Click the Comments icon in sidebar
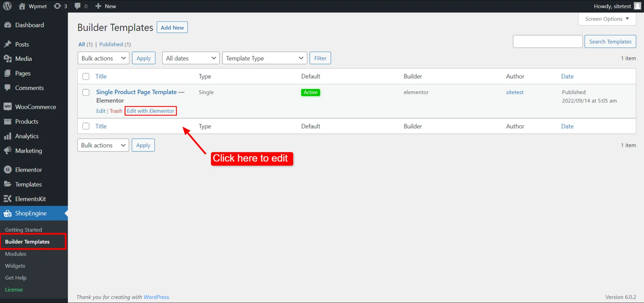The width and height of the screenshot is (644, 303). click(8, 88)
